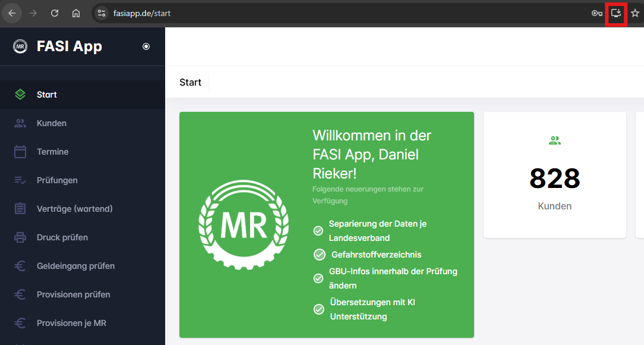Image resolution: width=644 pixels, height=345 pixels.
Task: Click the Start layers icon in sidebar
Action: tap(20, 95)
